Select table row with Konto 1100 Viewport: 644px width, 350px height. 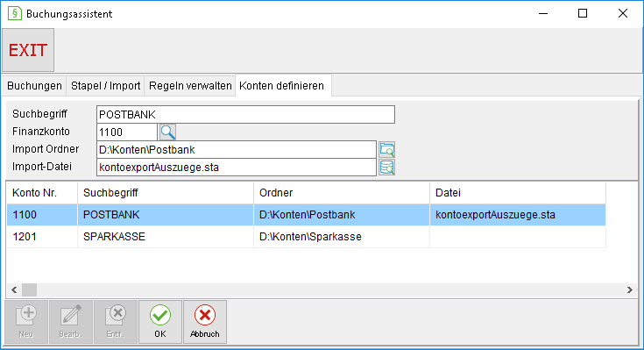click(x=307, y=215)
